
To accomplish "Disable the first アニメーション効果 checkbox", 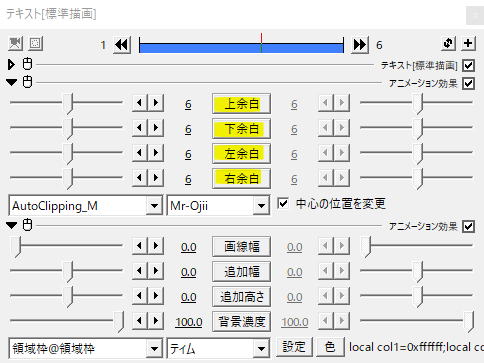I will click(x=468, y=83).
